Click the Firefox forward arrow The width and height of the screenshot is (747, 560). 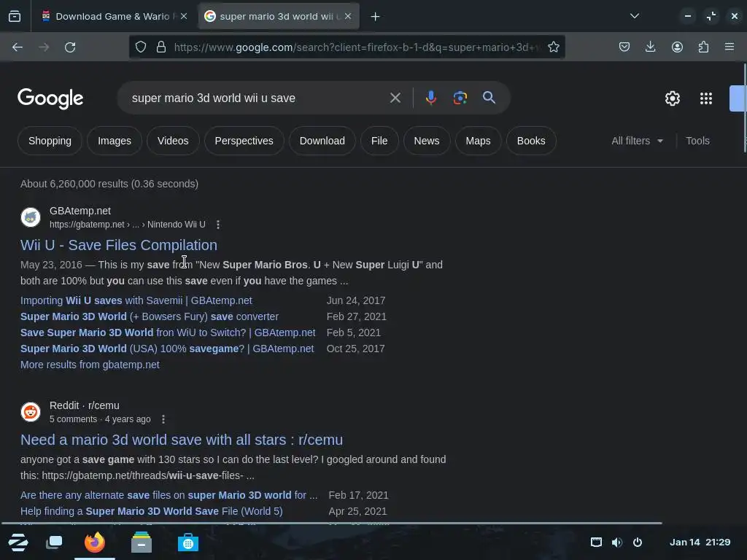coord(44,47)
